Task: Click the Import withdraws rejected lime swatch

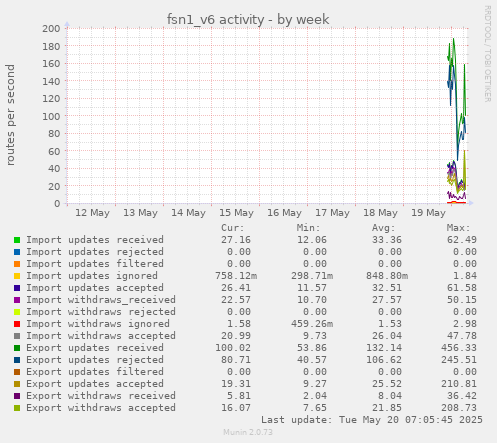Action: coord(17,312)
